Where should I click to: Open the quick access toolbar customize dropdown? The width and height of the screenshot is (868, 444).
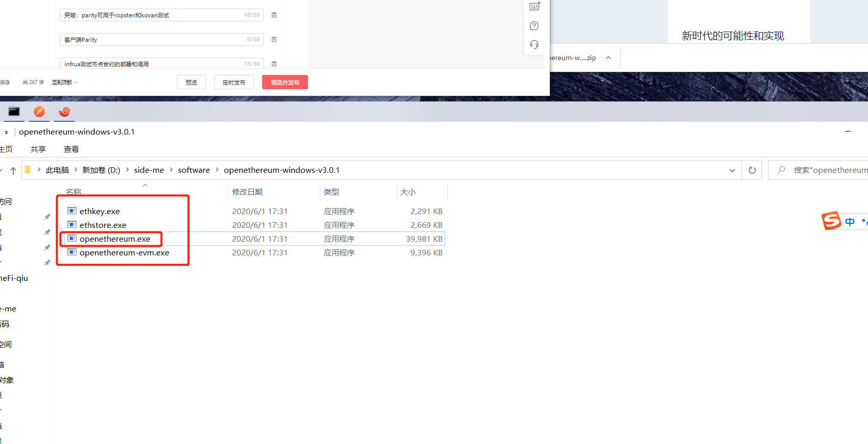(x=6, y=132)
